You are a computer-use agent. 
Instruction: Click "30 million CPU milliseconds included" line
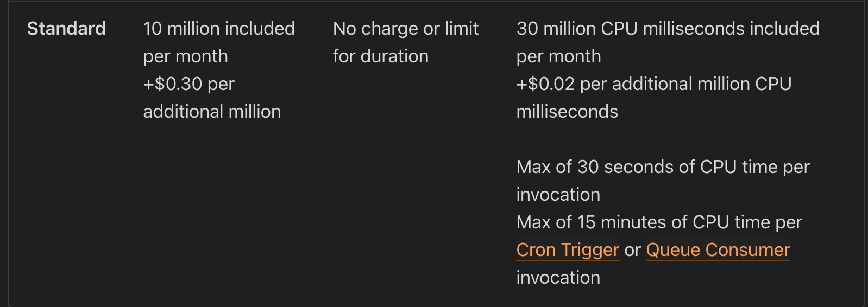pyautogui.click(x=668, y=29)
